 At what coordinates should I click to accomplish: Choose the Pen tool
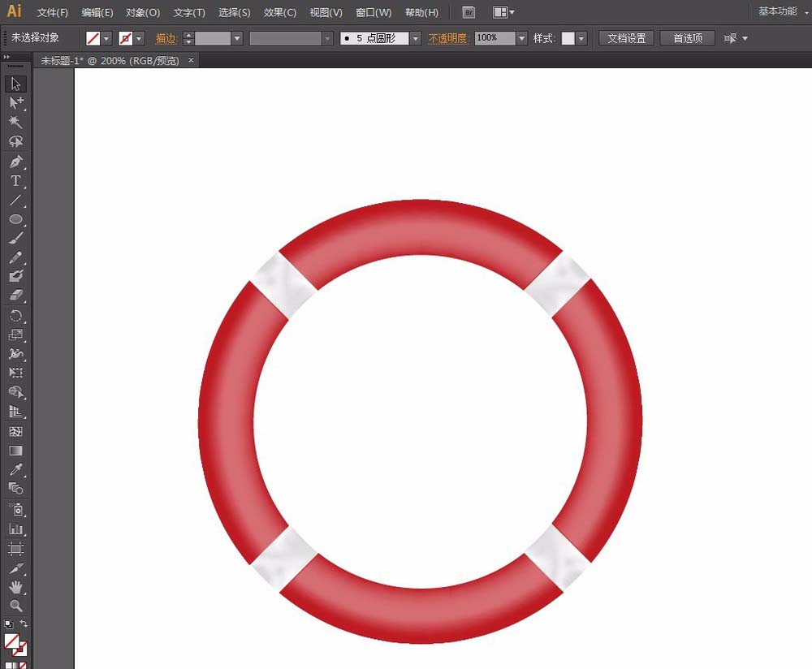tap(15, 162)
